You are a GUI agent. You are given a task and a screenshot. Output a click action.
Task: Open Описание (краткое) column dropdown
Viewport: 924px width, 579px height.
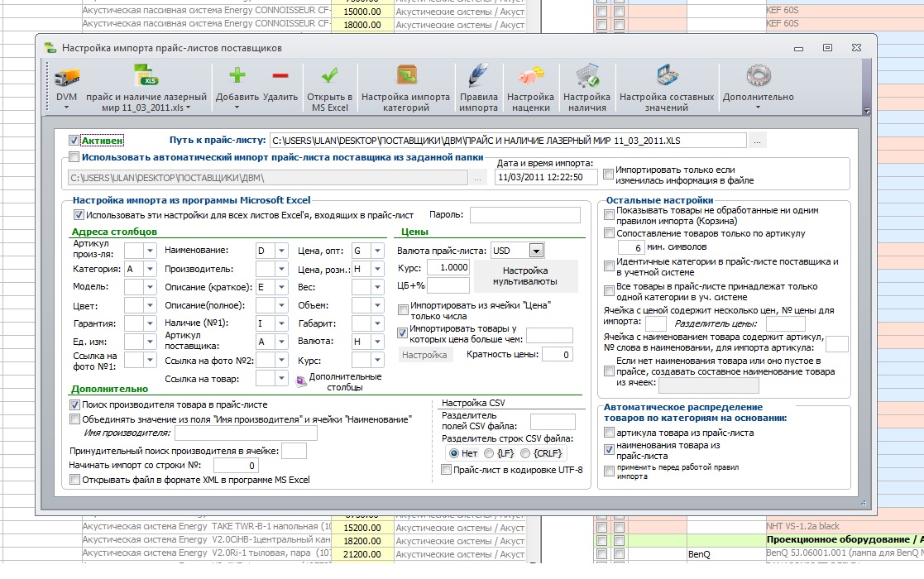[281, 288]
